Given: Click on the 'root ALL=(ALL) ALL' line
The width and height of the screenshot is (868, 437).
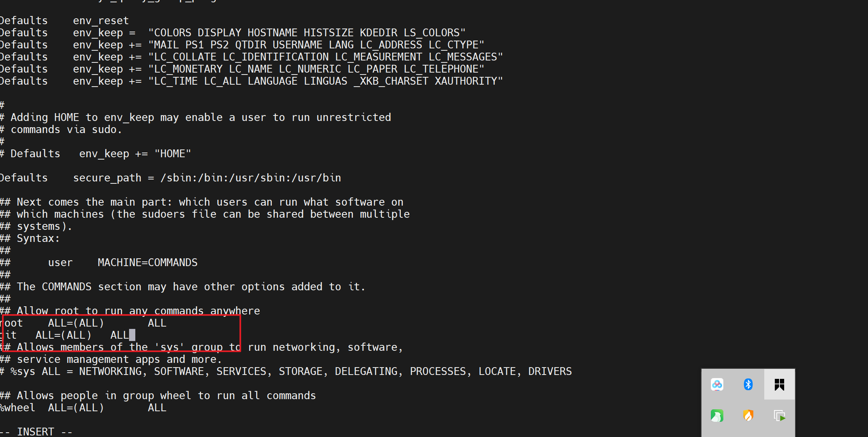Looking at the screenshot, I should (x=83, y=323).
